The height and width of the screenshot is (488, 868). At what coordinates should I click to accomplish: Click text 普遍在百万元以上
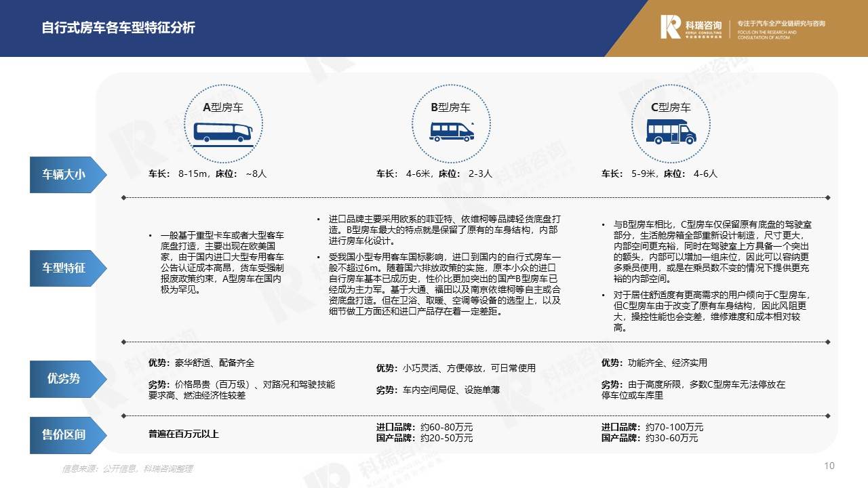pos(184,434)
